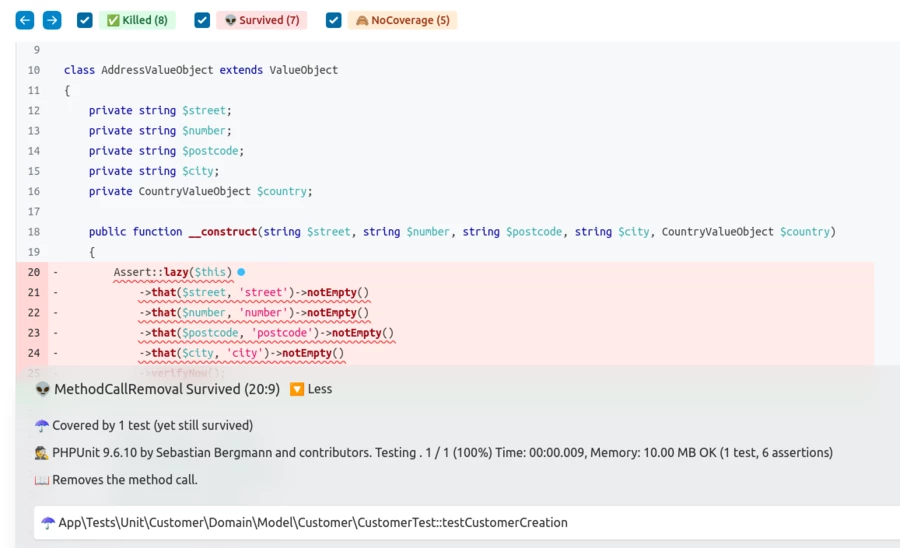Click the red Survived (7) badge
The image size is (900, 548).
pyautogui.click(x=261, y=20)
